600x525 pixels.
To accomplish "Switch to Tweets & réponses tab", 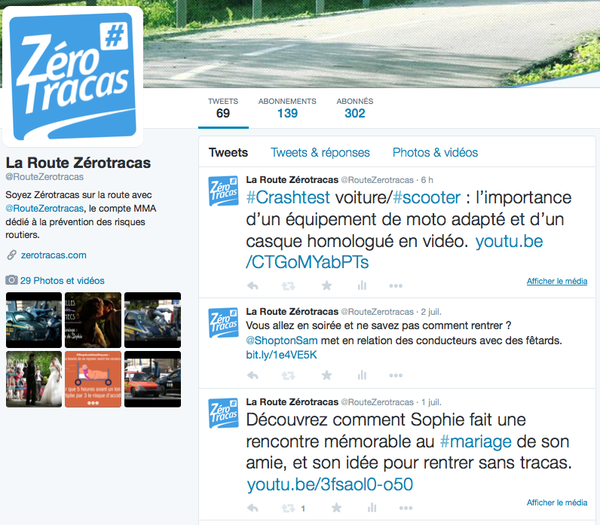I will click(320, 152).
